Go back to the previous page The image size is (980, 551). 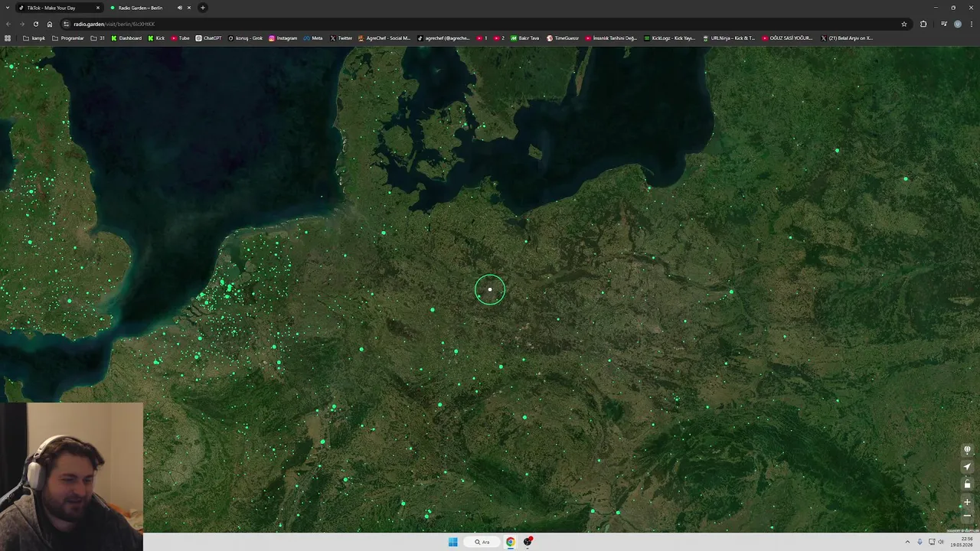[x=8, y=24]
